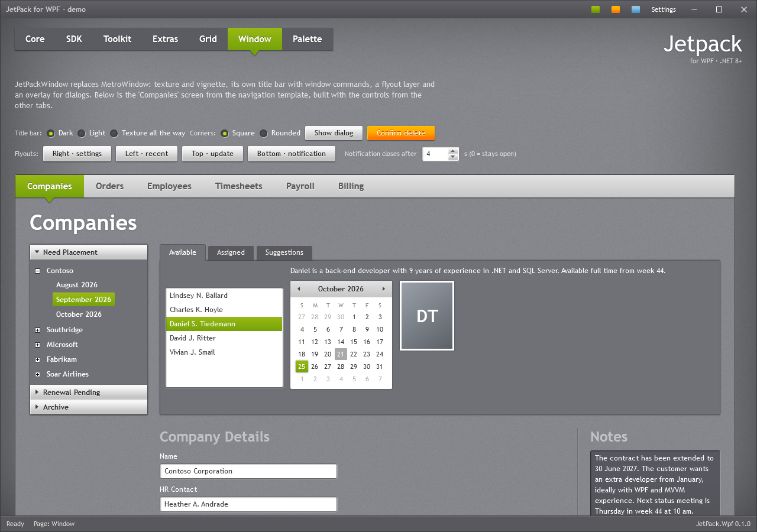Click the HR Contact input field
Screen dimensions: 757x532
pos(248,504)
